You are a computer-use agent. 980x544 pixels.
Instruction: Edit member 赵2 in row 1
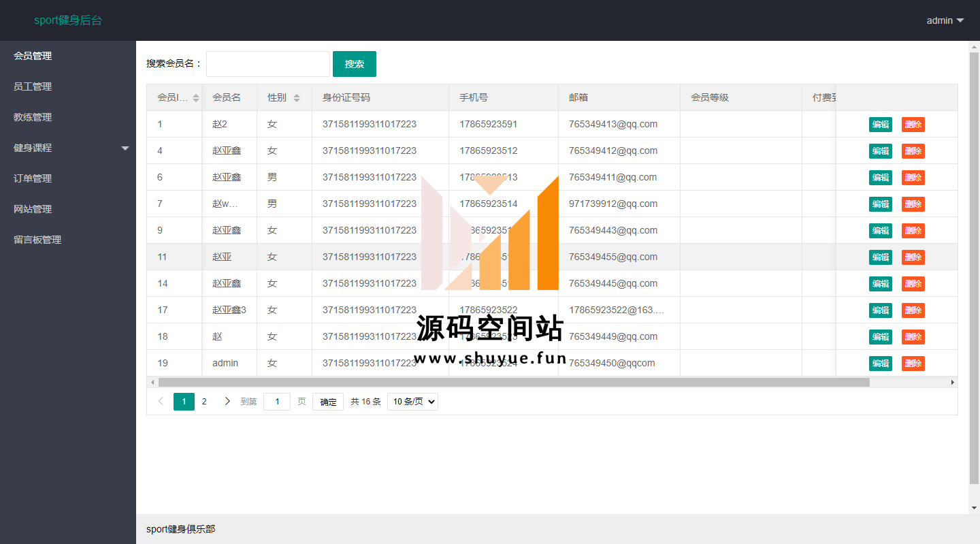[x=881, y=125]
